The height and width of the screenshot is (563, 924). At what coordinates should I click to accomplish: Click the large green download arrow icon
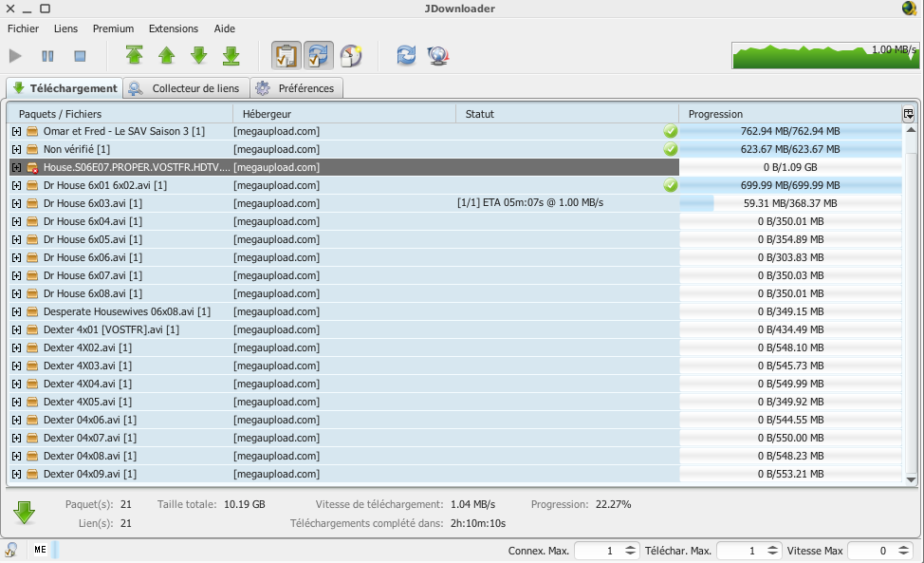pos(24,513)
